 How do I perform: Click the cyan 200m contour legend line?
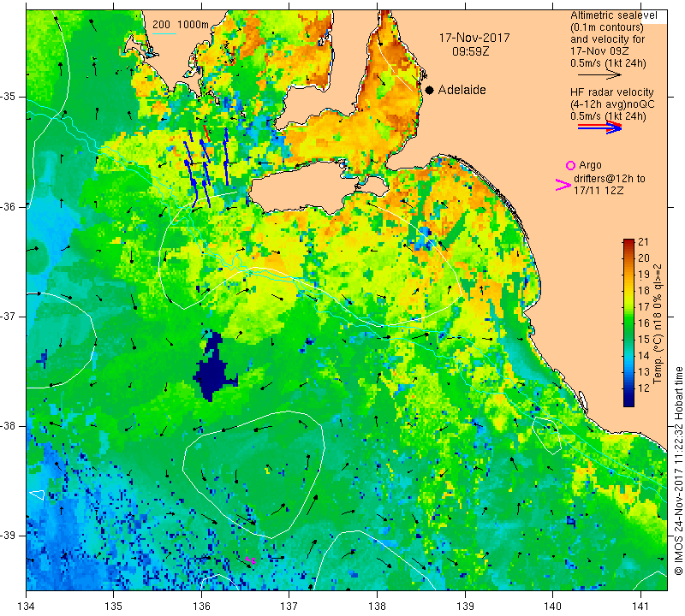pos(164,33)
